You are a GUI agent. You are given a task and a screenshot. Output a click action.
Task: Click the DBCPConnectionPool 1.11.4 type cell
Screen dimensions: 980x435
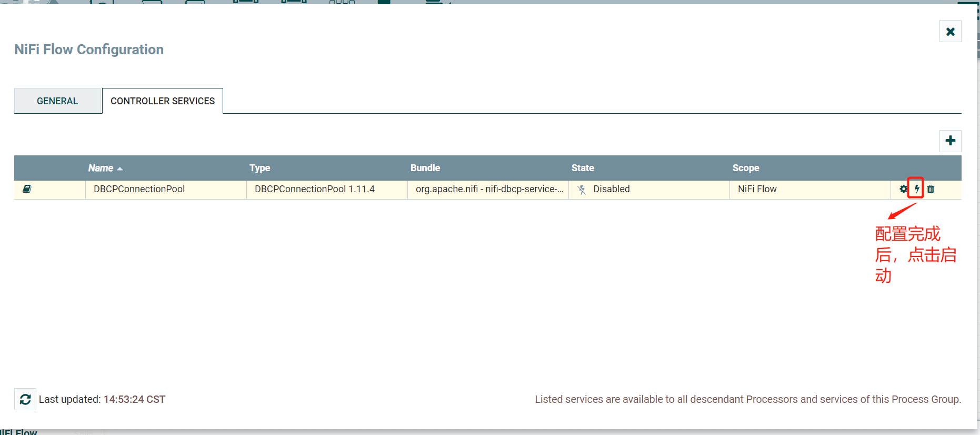coord(327,189)
